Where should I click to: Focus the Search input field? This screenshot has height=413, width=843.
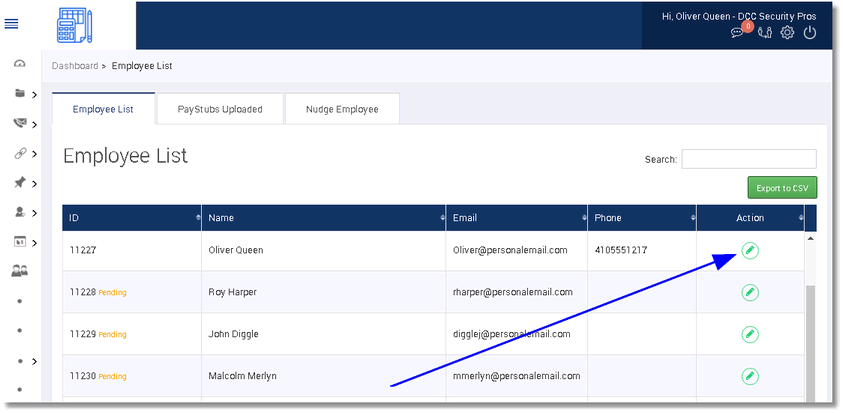(749, 159)
